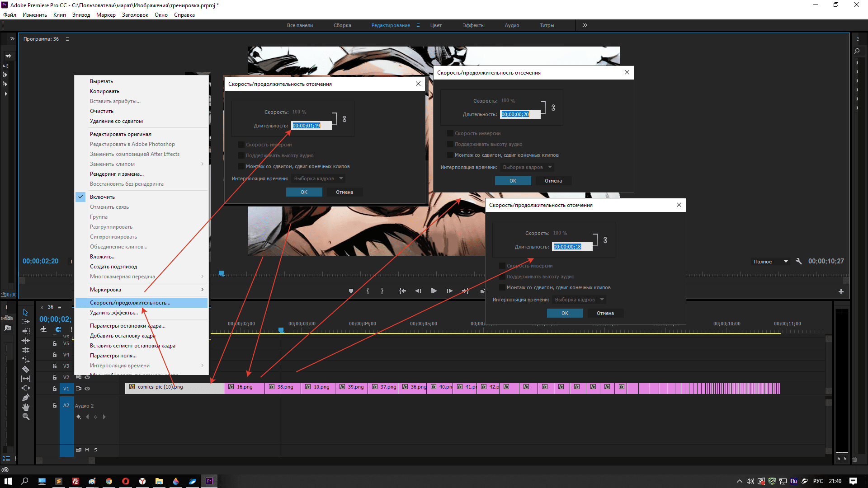
Task: Select the Selection arrow tool
Action: (26, 312)
